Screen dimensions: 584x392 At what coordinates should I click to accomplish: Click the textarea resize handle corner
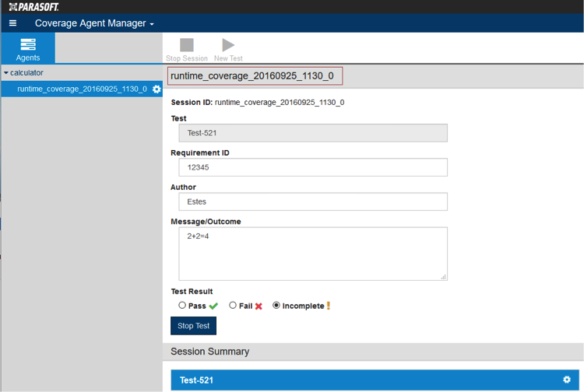point(444,277)
